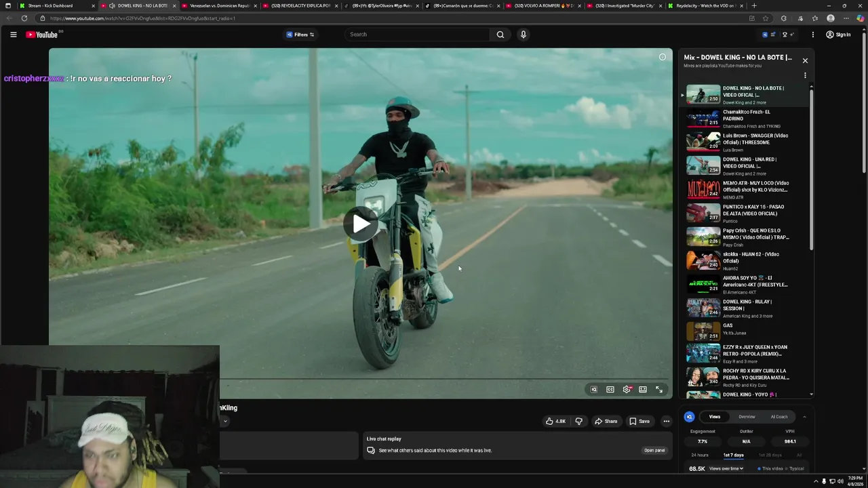Seek using the video progress bar
Screen dimensions: 868x488
(444, 379)
